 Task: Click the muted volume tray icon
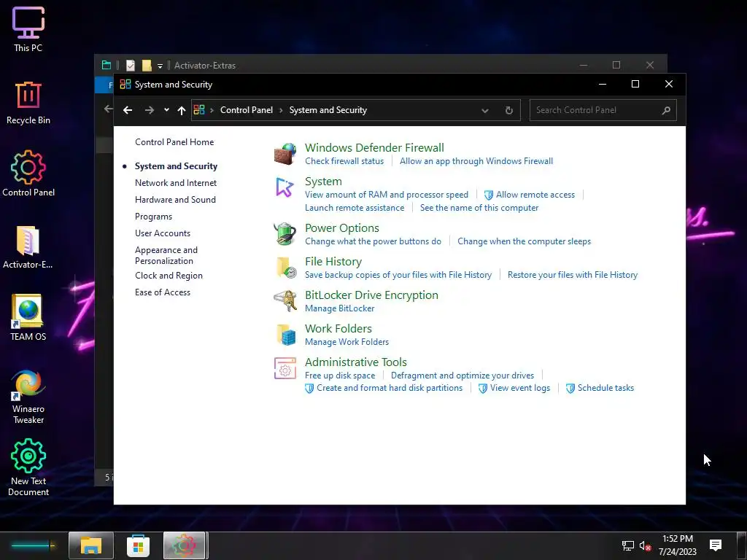coord(645,545)
